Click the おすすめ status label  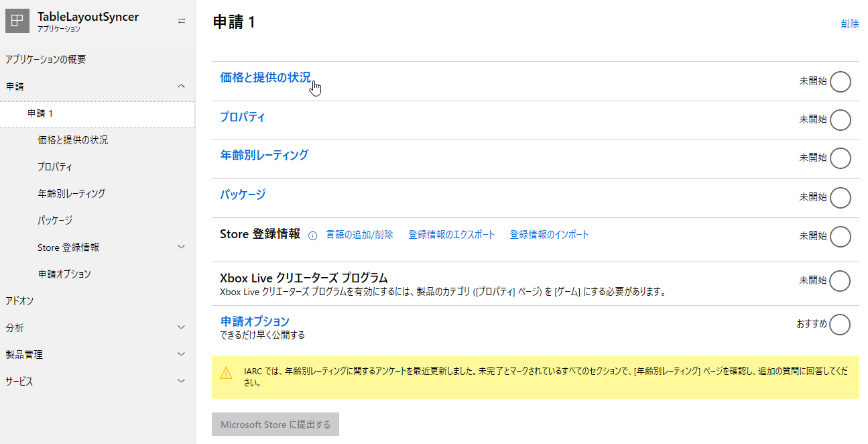click(812, 324)
